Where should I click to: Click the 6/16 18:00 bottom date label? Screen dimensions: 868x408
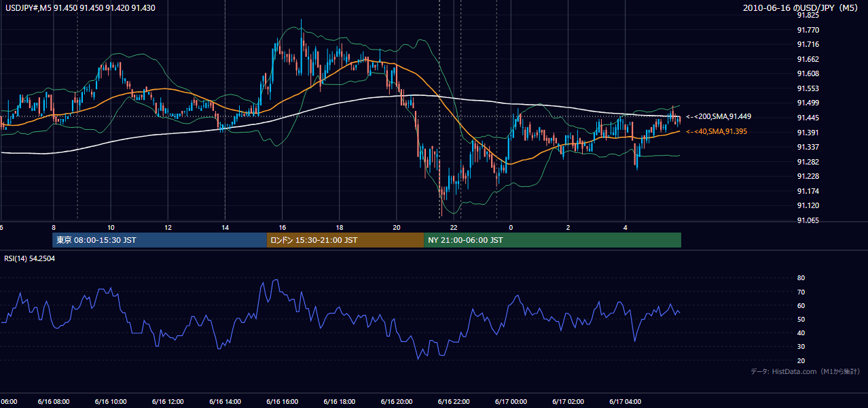pos(339,402)
